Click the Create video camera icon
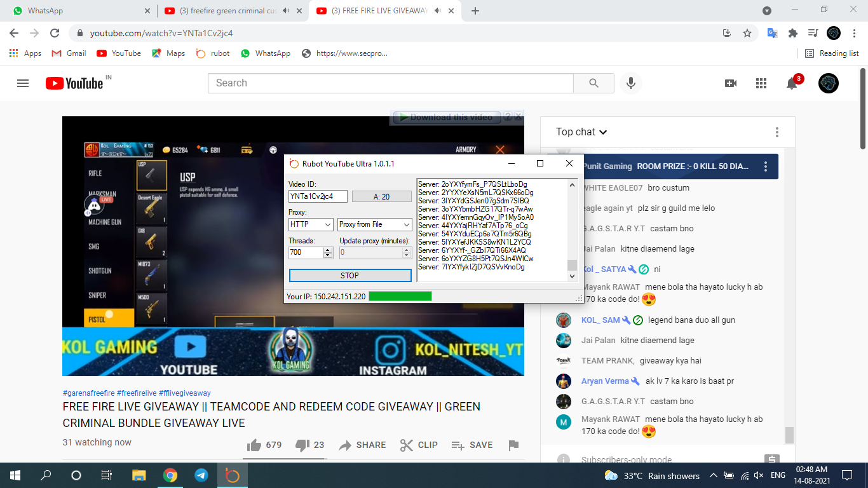The width and height of the screenshot is (868, 488). (x=731, y=83)
